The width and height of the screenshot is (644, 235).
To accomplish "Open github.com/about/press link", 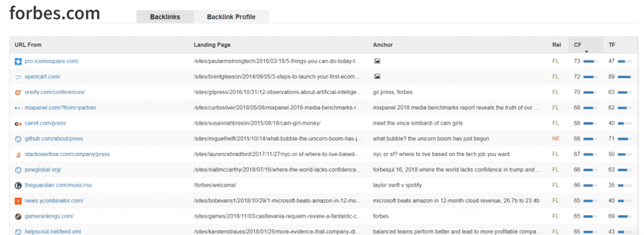I will [x=54, y=138].
